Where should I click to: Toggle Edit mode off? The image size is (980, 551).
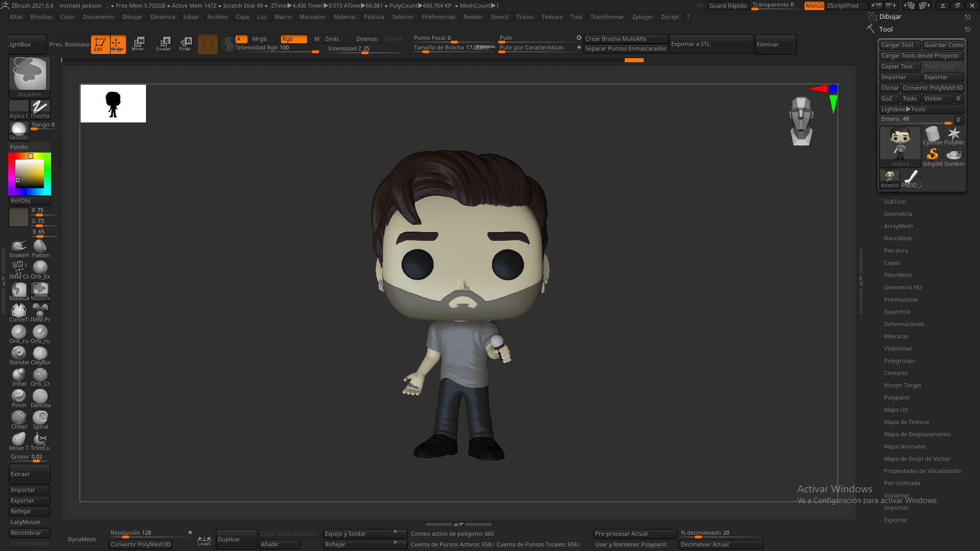100,44
